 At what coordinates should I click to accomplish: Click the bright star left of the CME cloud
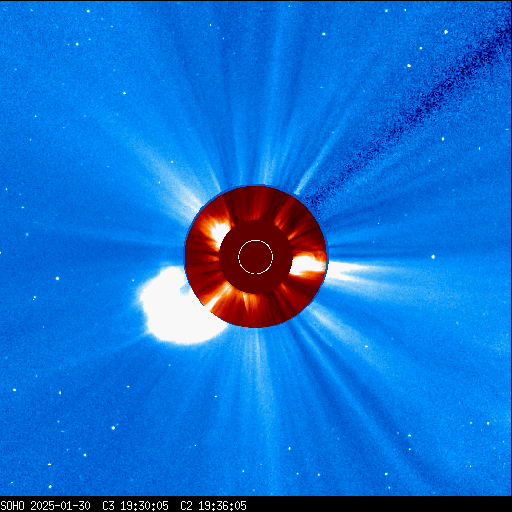(x=57, y=278)
